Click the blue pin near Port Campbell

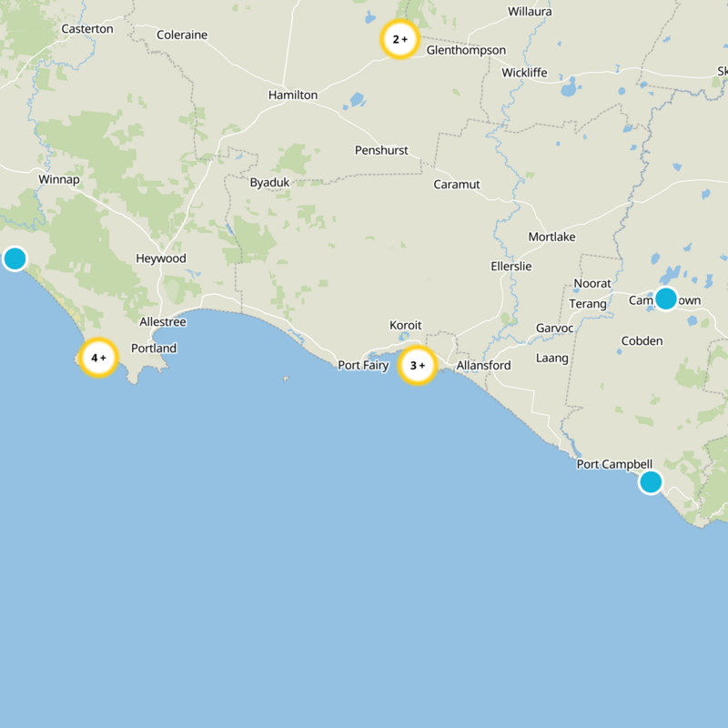(x=650, y=483)
